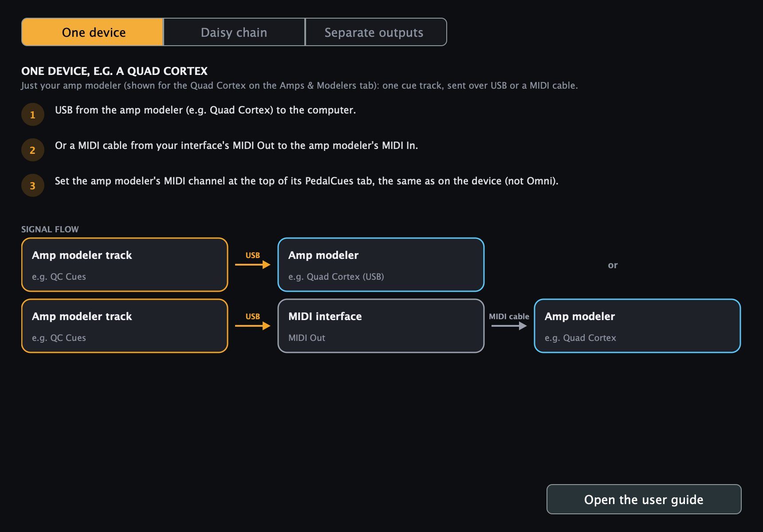This screenshot has height=532, width=763.
Task: Click the SIGNAL FLOW label
Action: pyautogui.click(x=50, y=229)
